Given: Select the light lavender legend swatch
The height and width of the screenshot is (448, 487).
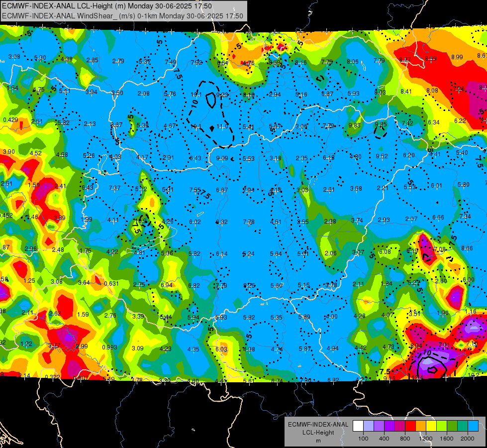Looking at the screenshot, I should 369,426.
